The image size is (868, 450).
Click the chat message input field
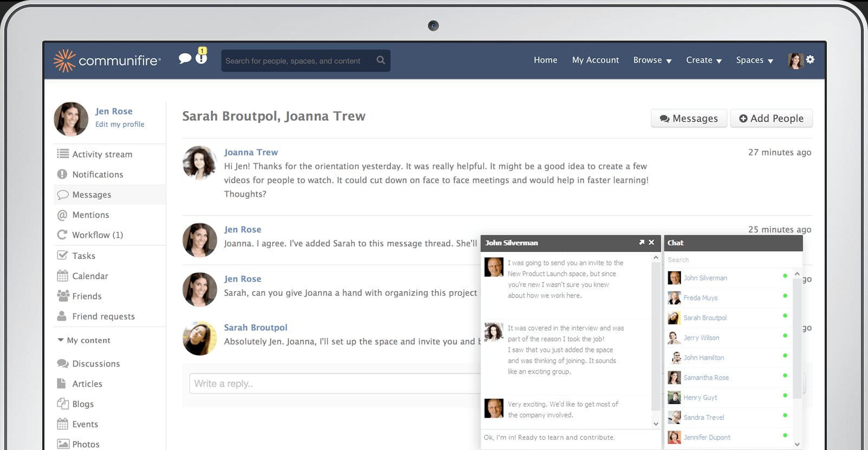(571, 438)
